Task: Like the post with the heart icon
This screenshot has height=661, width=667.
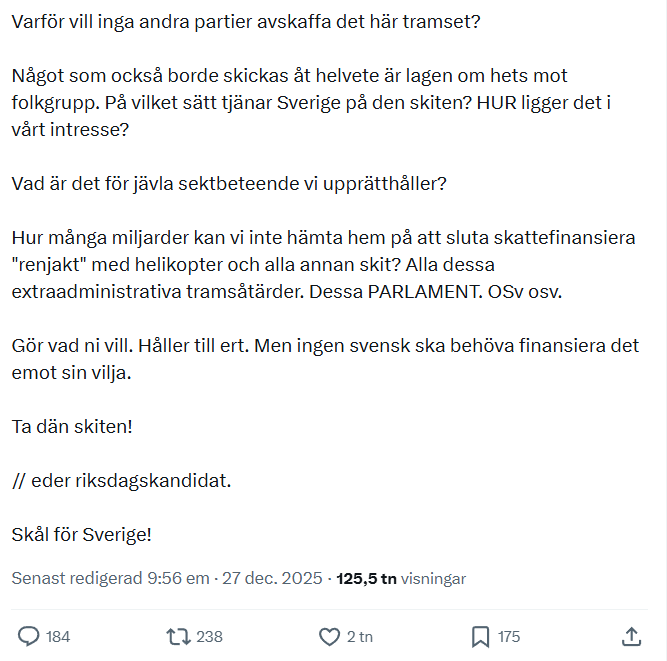Action: [x=329, y=636]
